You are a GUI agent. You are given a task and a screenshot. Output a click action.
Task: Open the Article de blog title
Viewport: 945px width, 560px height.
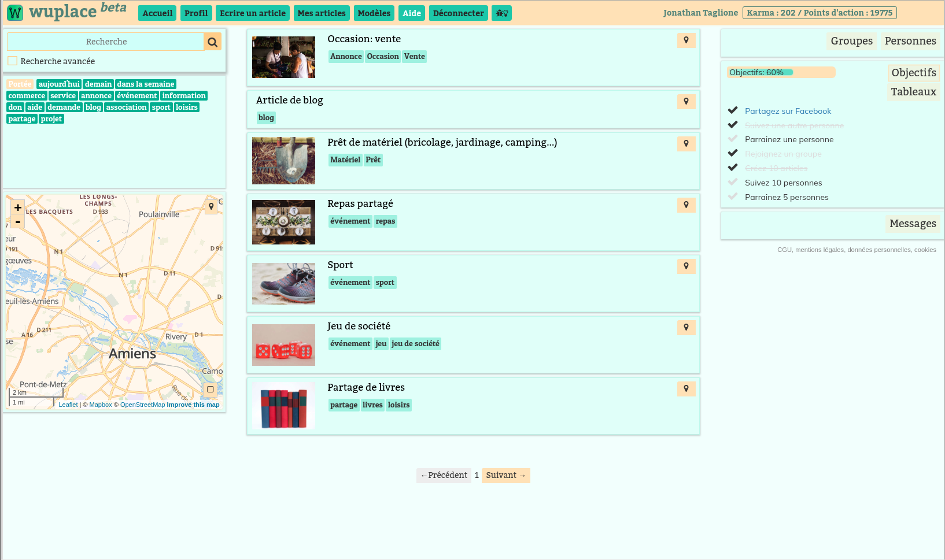coord(290,101)
